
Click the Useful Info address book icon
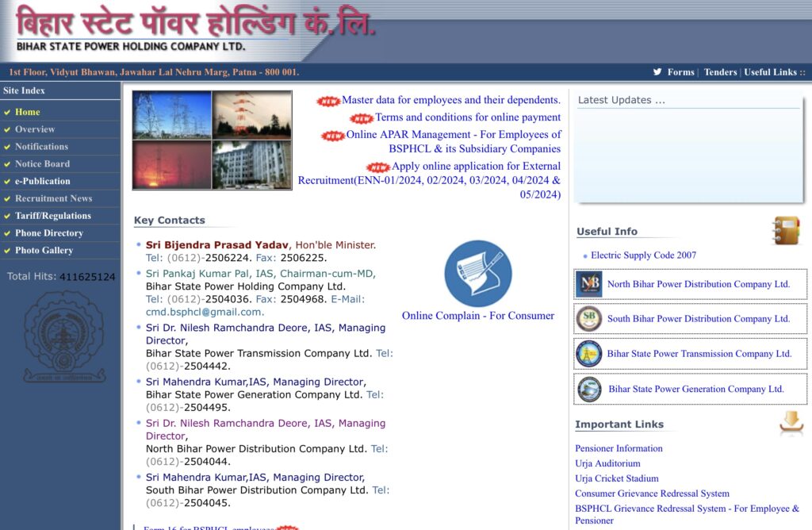point(786,231)
